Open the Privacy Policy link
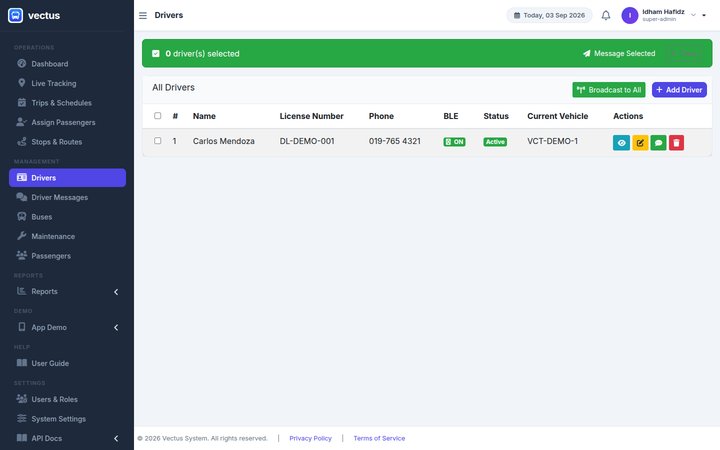 [310, 439]
